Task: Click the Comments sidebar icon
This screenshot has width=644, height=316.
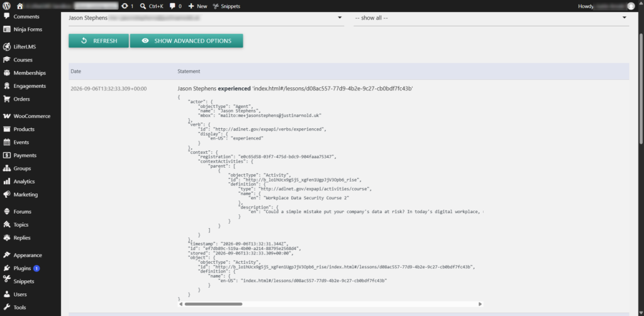Action: (x=6, y=16)
